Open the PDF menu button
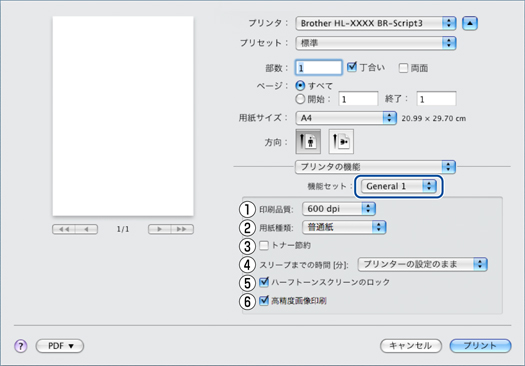The height and width of the screenshot is (366, 525). [60, 346]
